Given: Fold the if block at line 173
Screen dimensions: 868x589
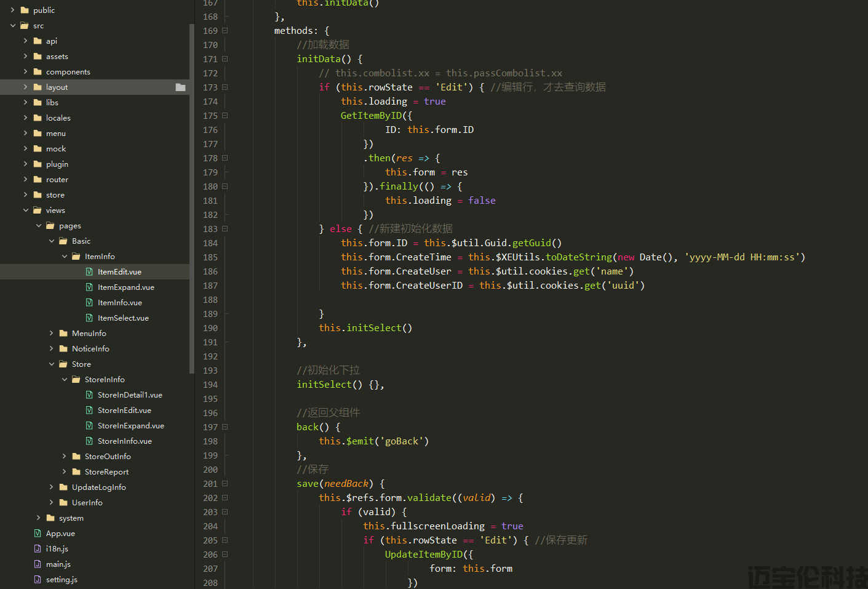Looking at the screenshot, I should tap(225, 87).
